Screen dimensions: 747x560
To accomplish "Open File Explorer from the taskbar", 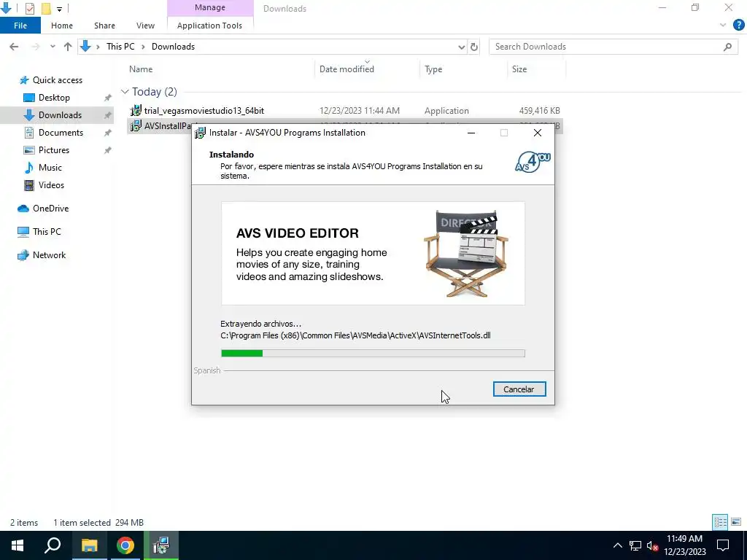I will click(x=89, y=545).
